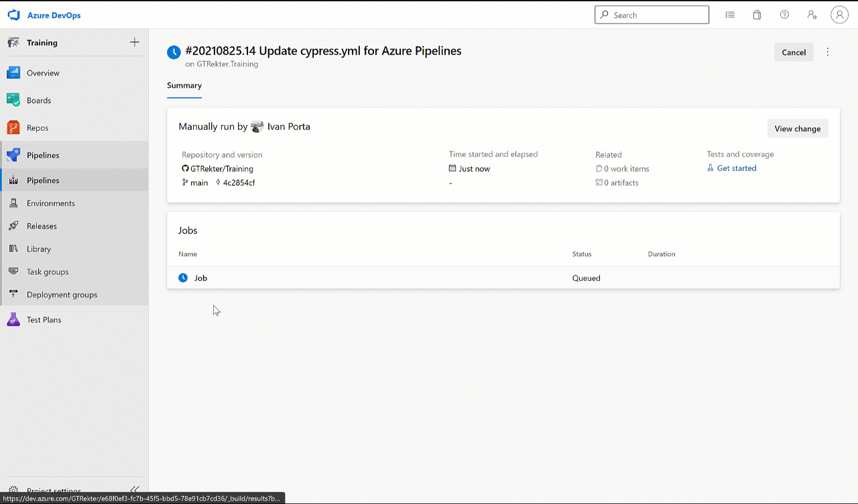Viewport: 858px width, 504px height.
Task: Click the Boards icon in sidebar
Action: click(x=13, y=100)
